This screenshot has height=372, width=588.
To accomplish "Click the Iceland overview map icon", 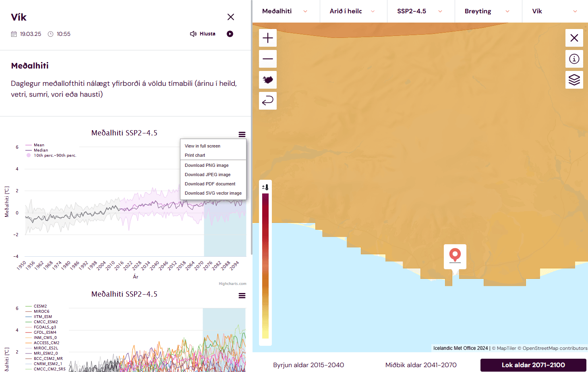I will pyautogui.click(x=268, y=80).
